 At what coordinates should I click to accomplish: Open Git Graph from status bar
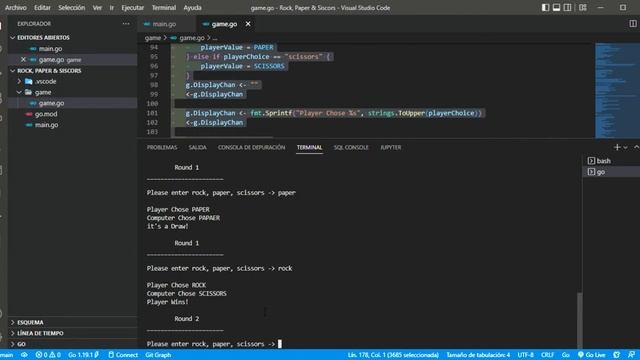[x=158, y=355]
